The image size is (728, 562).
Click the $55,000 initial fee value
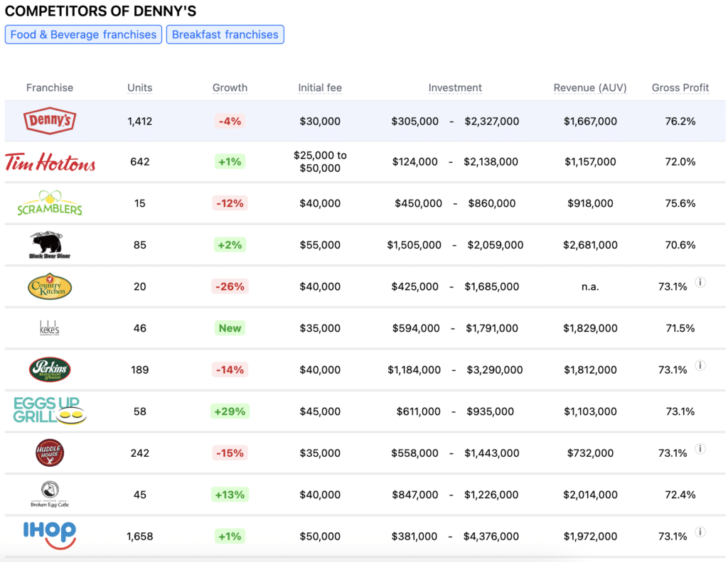(320, 245)
